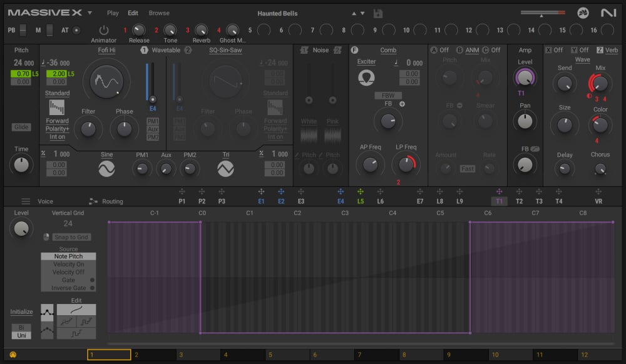This screenshot has height=364, width=626.
Task: Open the Standard mode menu under Fofi Hi
Action: pos(57,93)
